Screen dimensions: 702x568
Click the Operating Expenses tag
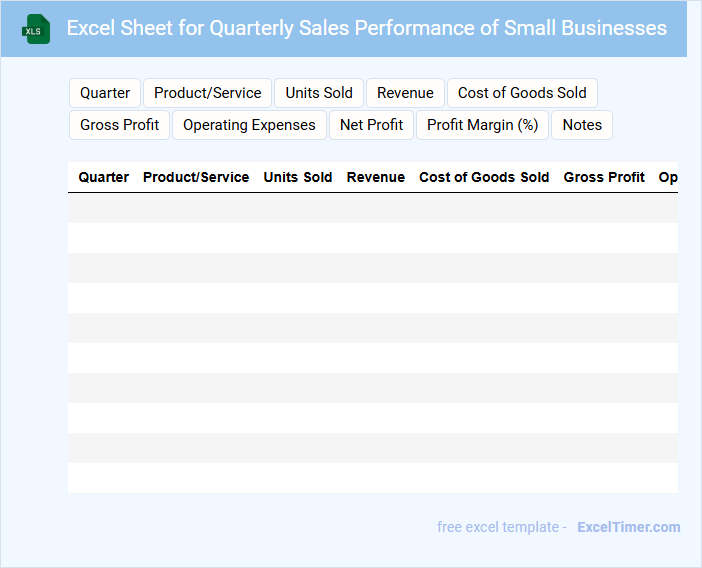[249, 125]
